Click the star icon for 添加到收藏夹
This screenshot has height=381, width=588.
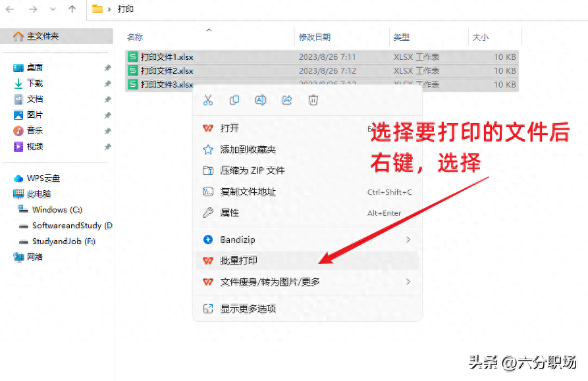(x=208, y=150)
